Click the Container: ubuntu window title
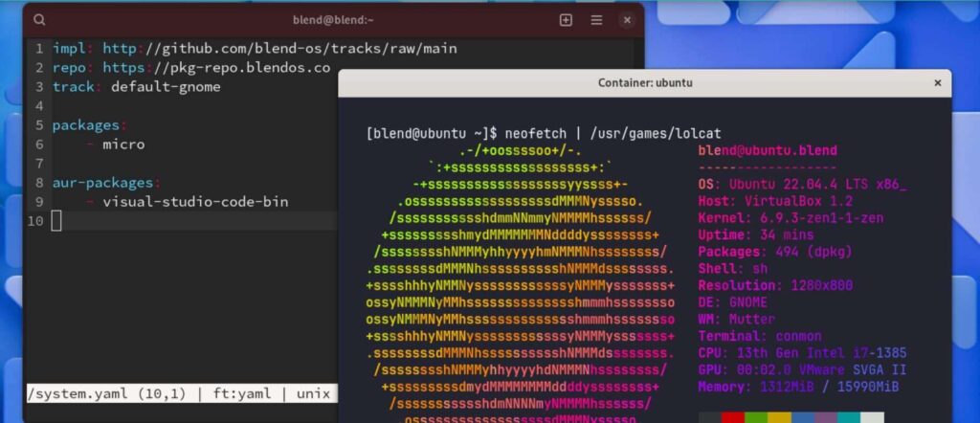This screenshot has width=980, height=423. pos(645,82)
